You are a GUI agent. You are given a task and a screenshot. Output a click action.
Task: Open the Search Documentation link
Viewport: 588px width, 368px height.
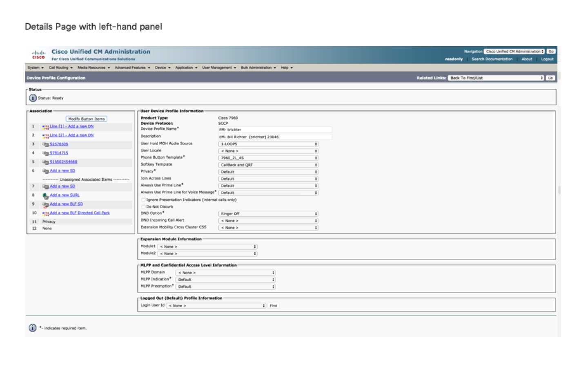(492, 59)
